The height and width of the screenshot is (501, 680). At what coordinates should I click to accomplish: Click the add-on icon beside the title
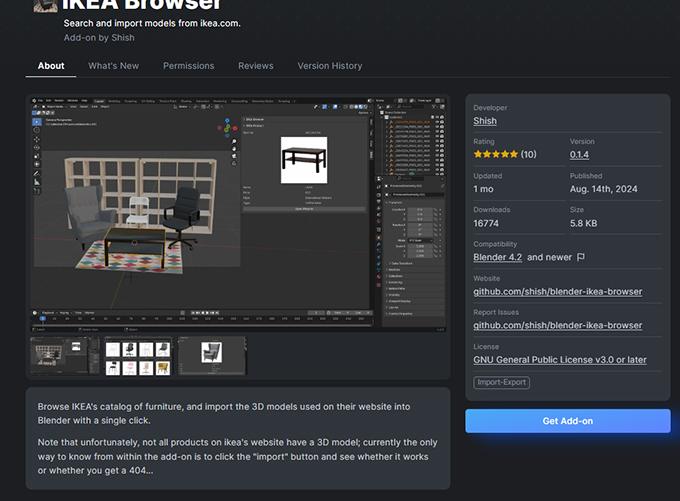pos(46,6)
